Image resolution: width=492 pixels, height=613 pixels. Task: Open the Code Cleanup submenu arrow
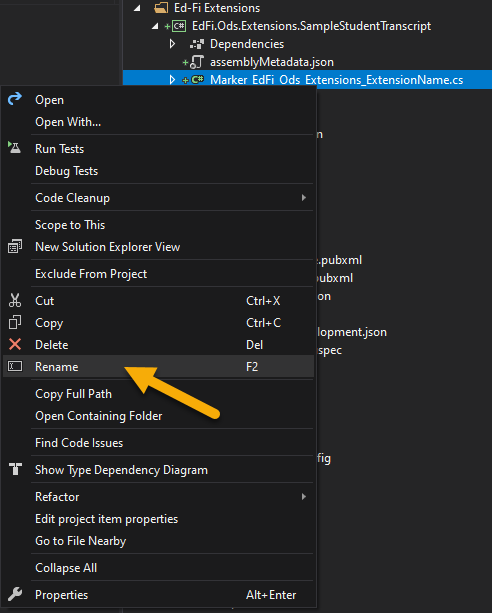pyautogui.click(x=303, y=197)
